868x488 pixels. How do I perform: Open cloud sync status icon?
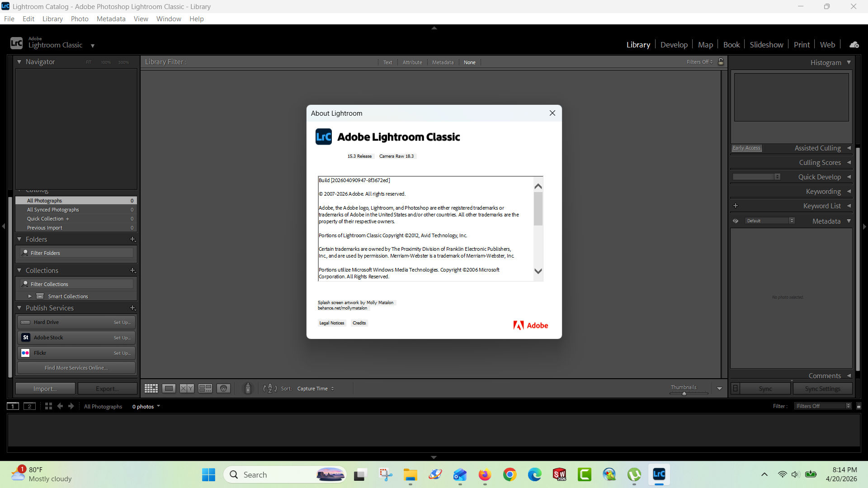[854, 45]
